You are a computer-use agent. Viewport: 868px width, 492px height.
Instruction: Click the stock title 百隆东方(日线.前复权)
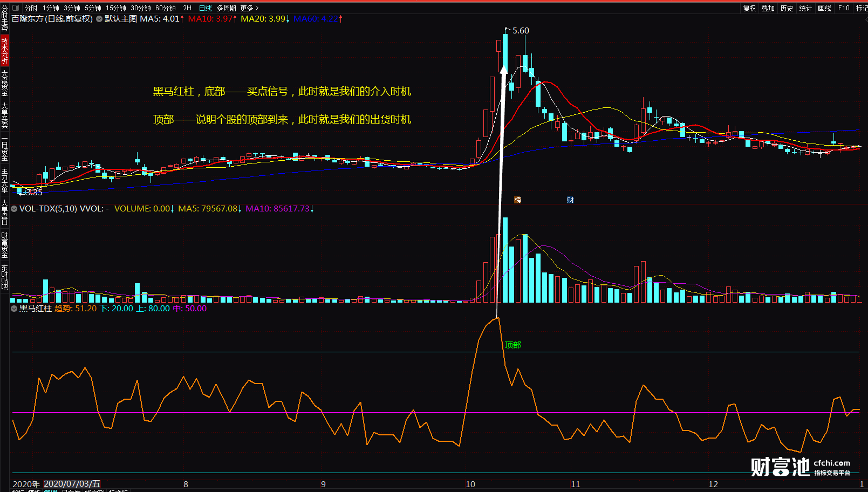(x=52, y=19)
